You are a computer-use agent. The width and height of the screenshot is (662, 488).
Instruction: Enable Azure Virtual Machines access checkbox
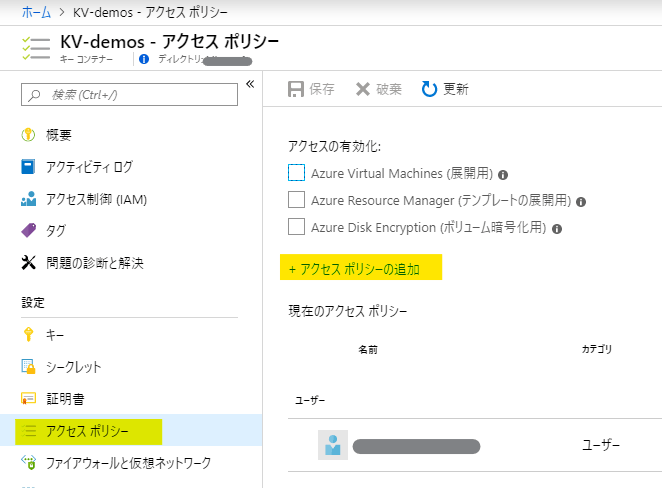(x=296, y=173)
